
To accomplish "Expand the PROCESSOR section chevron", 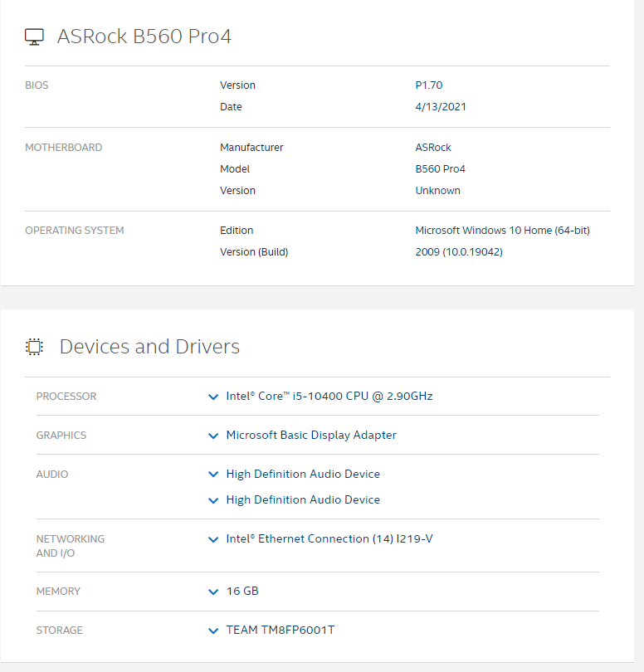I will pos(213,397).
